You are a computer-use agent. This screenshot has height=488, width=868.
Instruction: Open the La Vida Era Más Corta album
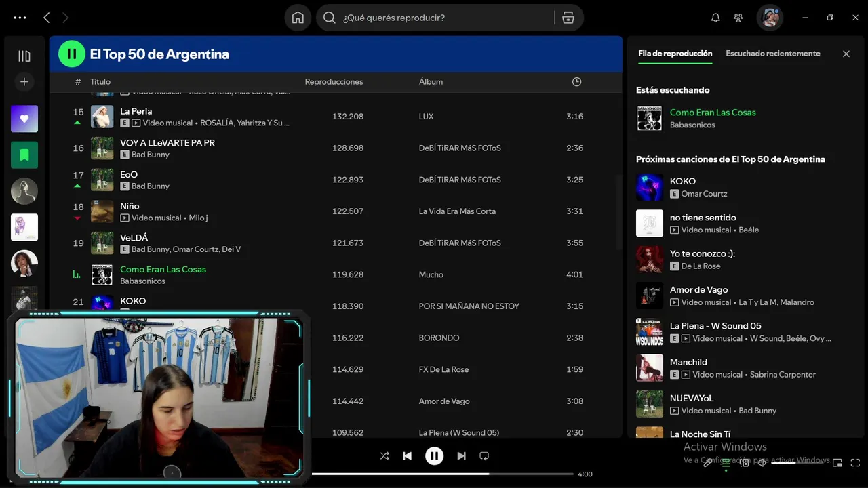coord(457,211)
